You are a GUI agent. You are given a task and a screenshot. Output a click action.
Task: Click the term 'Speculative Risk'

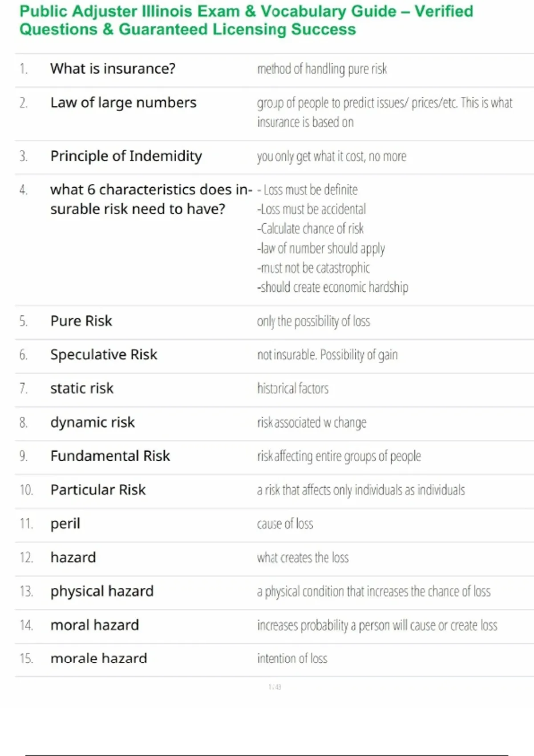(104, 355)
